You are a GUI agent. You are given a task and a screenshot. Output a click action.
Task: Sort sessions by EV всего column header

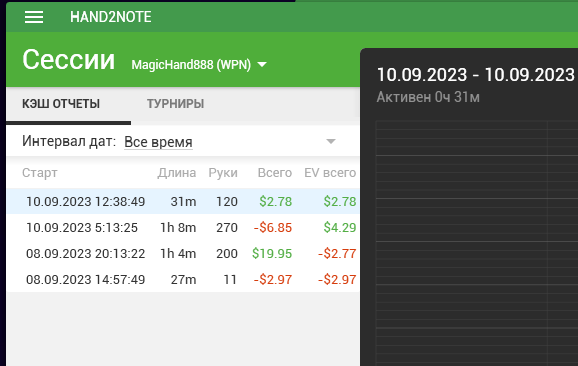coord(330,172)
